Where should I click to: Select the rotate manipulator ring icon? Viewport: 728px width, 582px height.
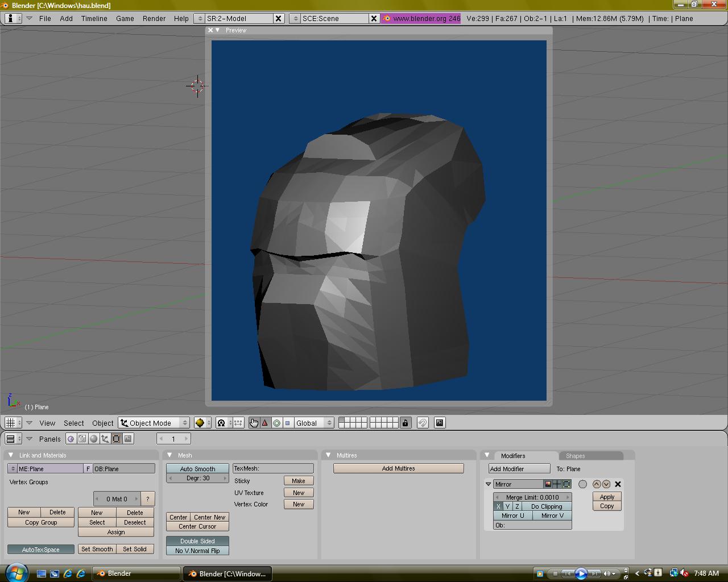(x=276, y=423)
